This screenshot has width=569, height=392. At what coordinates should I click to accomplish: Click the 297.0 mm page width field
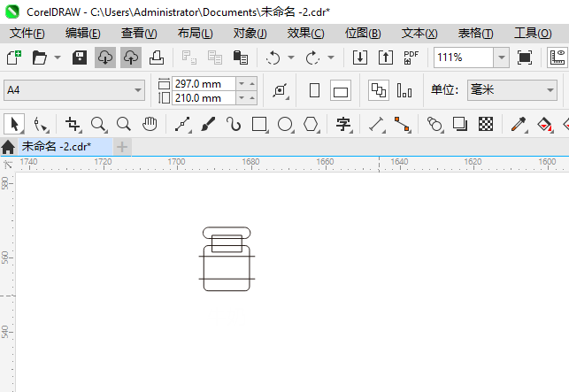coord(204,84)
